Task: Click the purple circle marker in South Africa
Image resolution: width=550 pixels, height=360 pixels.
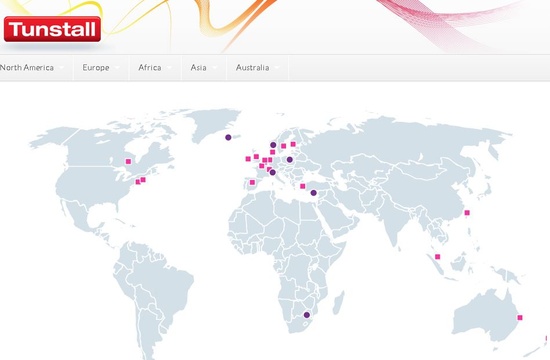Action: point(307,315)
